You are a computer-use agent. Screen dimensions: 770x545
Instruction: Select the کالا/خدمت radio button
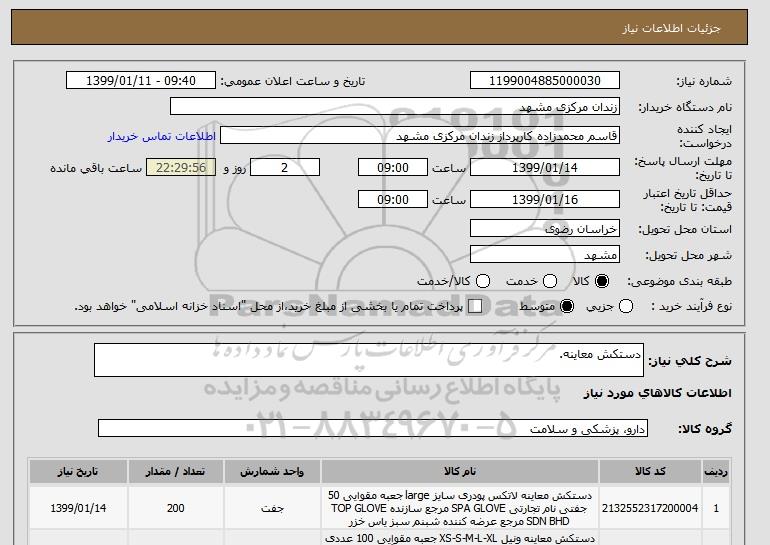tap(483, 281)
